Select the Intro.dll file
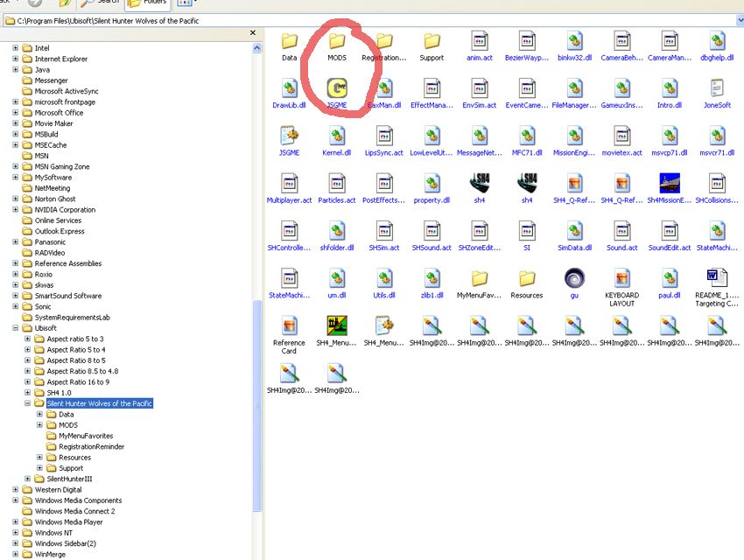The height and width of the screenshot is (560, 744). [x=670, y=88]
